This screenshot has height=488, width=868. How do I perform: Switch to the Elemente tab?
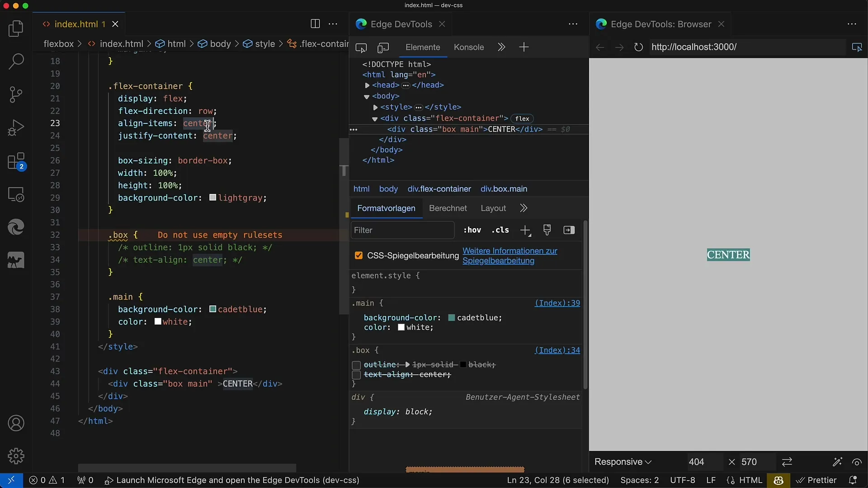423,47
